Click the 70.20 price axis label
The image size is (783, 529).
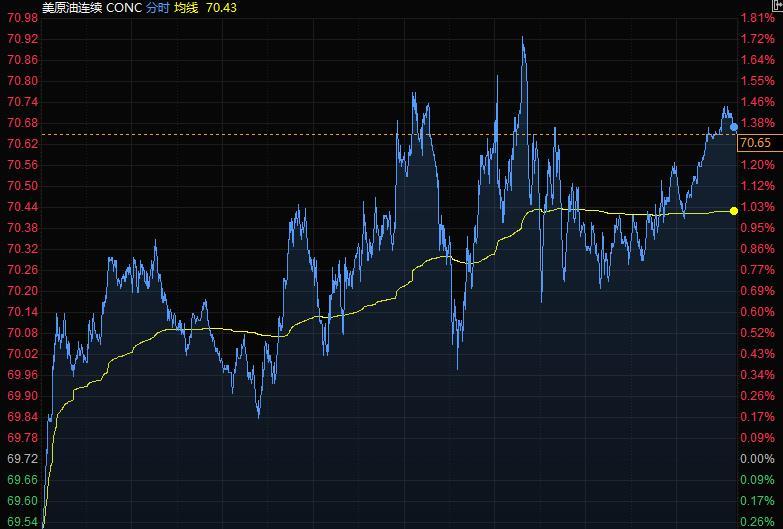(22, 291)
